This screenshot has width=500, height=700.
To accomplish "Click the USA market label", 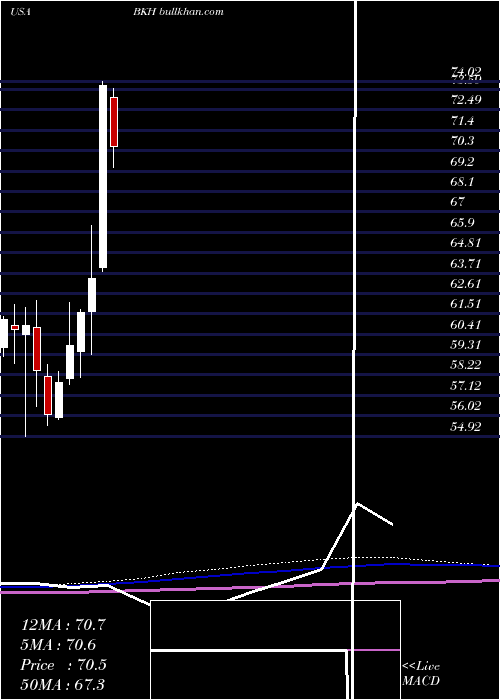I will tap(20, 12).
